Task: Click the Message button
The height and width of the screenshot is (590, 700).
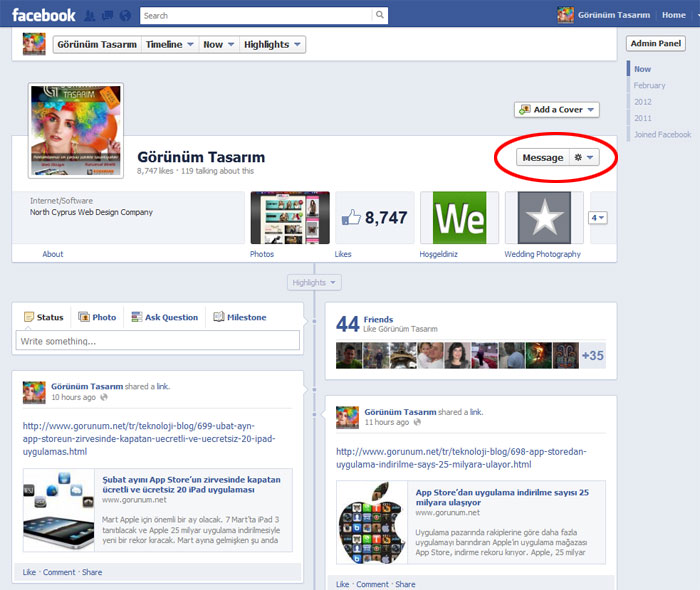Action: (x=543, y=158)
